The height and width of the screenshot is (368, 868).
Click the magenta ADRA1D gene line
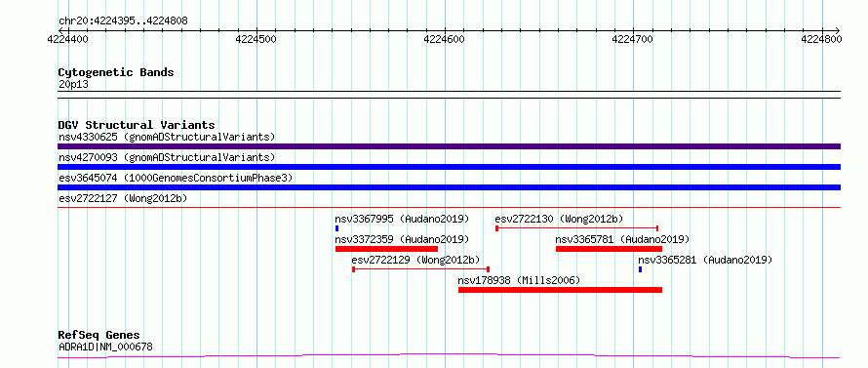click(449, 356)
